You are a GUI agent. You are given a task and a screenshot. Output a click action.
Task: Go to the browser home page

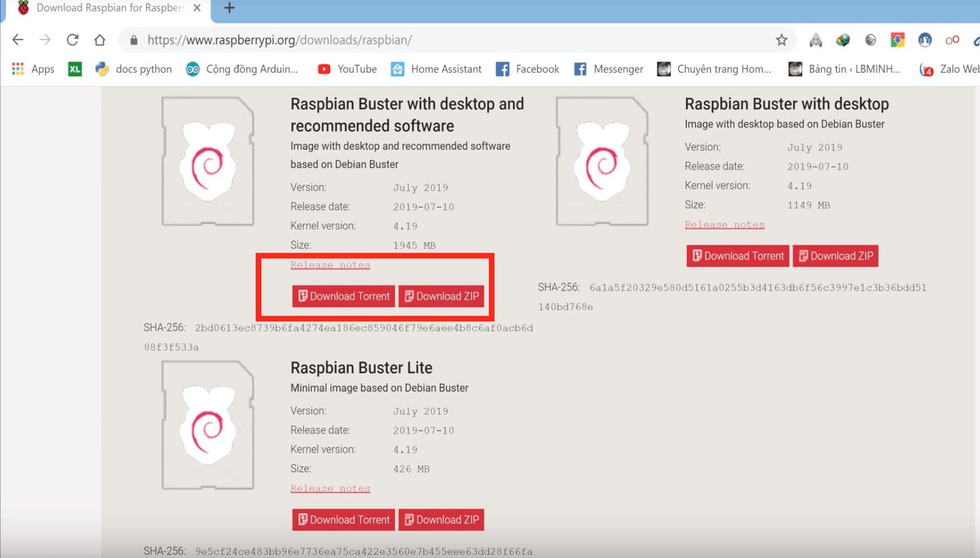click(100, 40)
